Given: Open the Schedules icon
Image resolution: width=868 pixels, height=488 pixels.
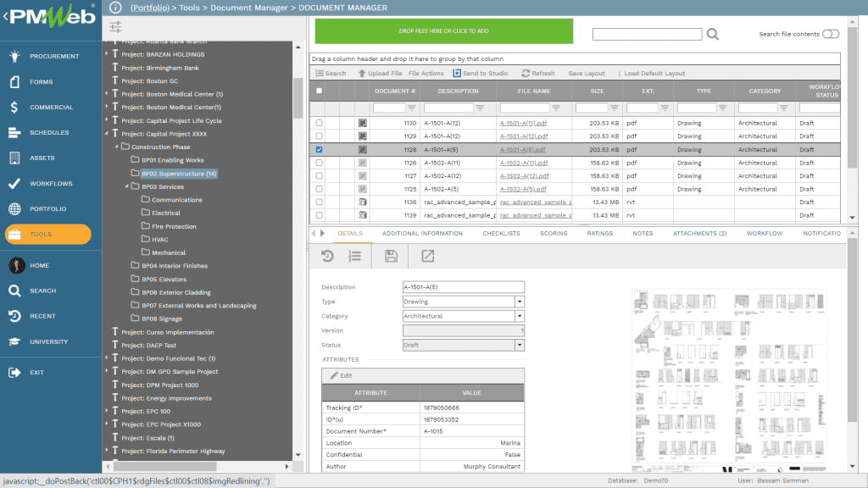Looking at the screenshot, I should (x=15, y=132).
